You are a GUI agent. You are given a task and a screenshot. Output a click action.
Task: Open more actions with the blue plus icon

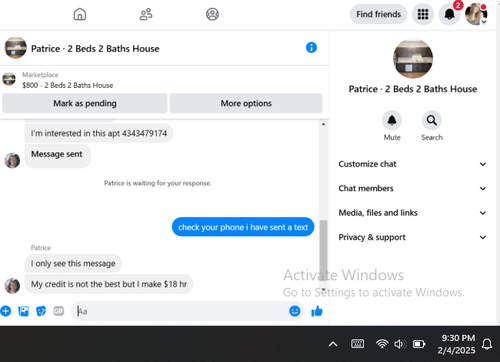coord(6,311)
